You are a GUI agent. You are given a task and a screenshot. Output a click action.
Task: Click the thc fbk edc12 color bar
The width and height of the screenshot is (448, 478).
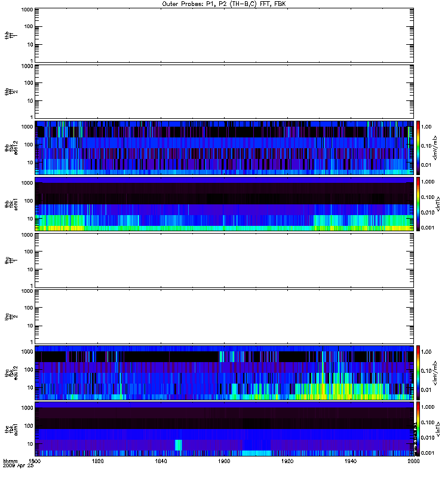[x=418, y=372]
